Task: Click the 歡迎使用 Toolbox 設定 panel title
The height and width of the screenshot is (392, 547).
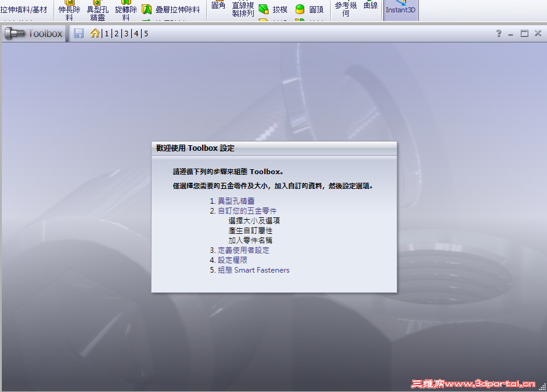Action: click(x=195, y=148)
